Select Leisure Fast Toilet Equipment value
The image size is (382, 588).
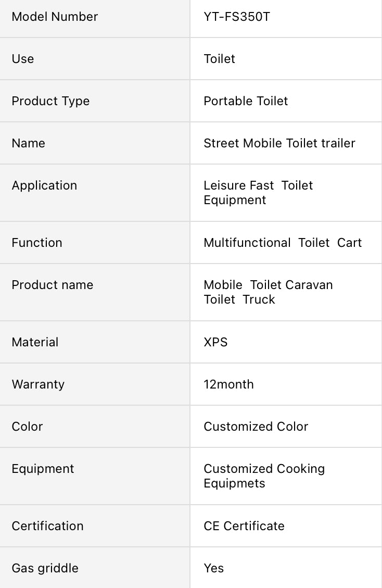pos(258,193)
